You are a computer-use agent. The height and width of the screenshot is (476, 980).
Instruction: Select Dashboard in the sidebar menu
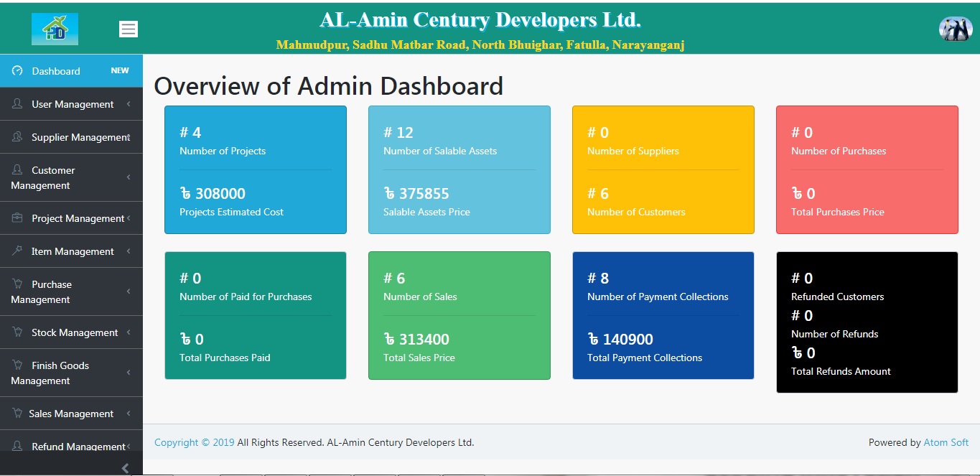56,71
